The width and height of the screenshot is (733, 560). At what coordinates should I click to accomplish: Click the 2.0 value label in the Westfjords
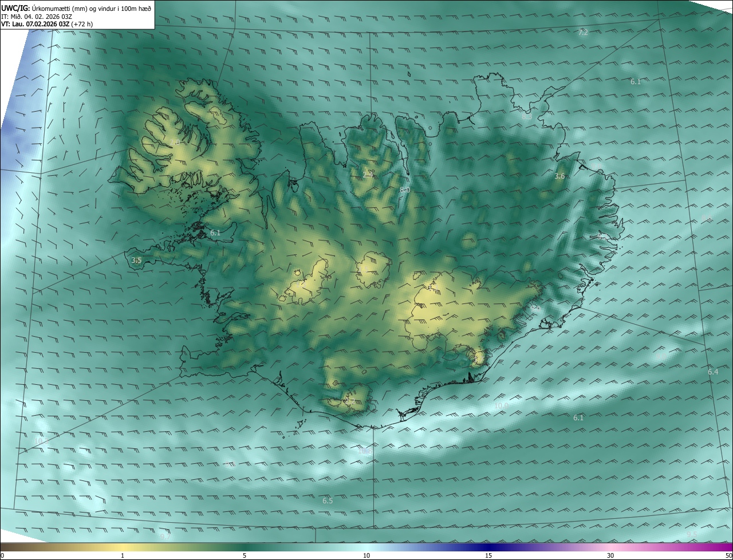[175, 142]
